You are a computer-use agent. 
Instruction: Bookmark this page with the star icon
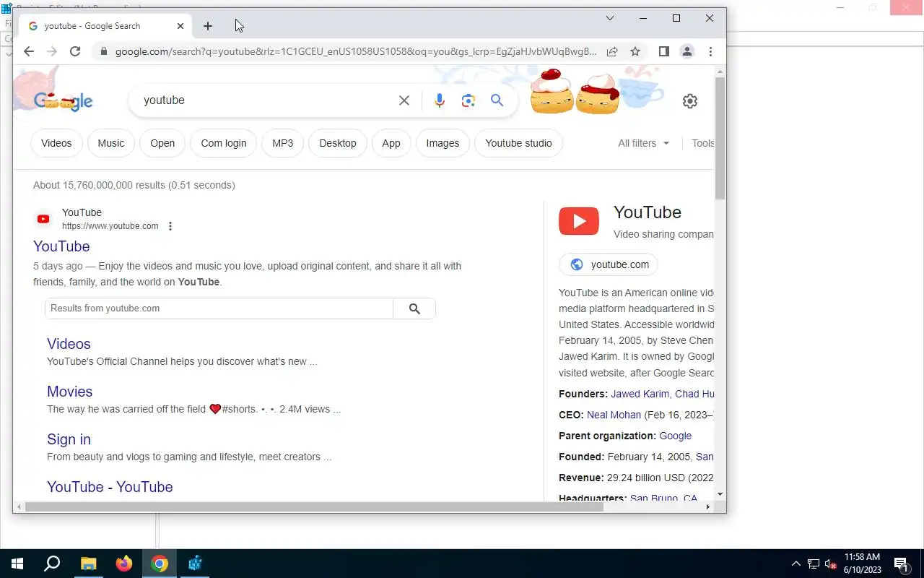(x=635, y=51)
